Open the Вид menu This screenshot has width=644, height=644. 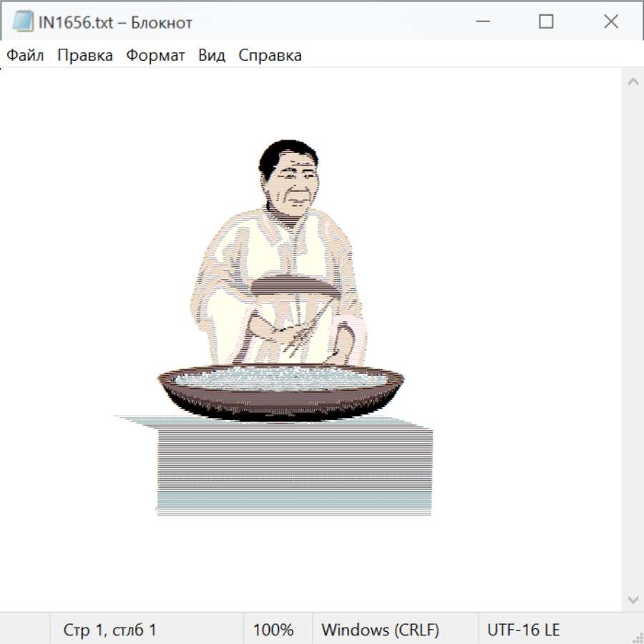211,56
